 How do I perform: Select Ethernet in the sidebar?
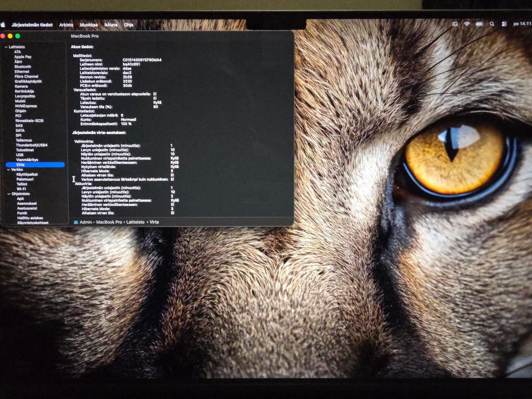(x=22, y=71)
